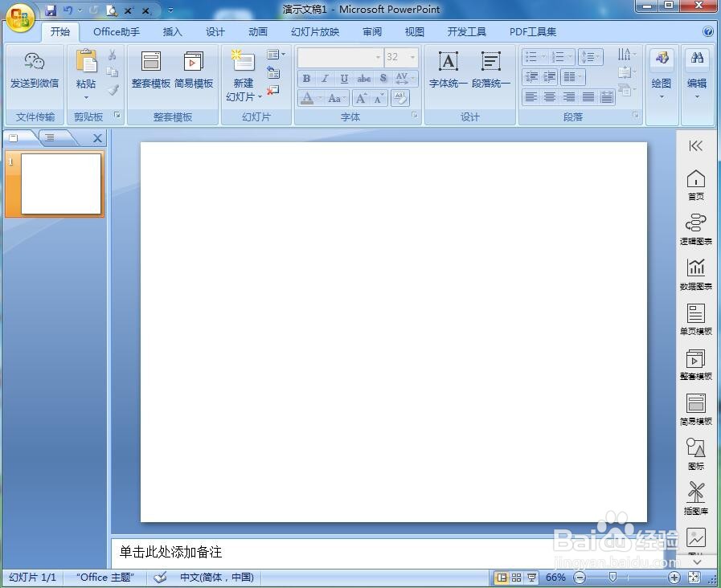Toggle align text right
The width and height of the screenshot is (721, 588).
569,97
